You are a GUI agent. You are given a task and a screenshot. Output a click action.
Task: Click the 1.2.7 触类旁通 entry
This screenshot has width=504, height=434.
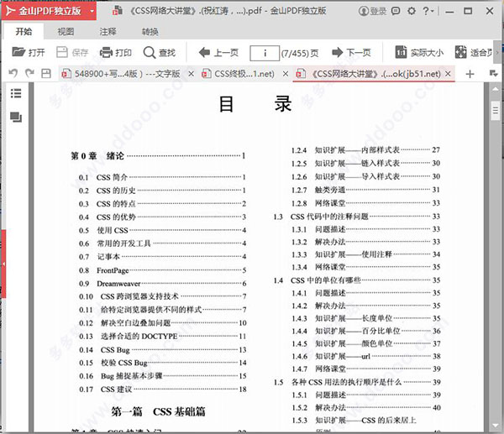point(365,190)
